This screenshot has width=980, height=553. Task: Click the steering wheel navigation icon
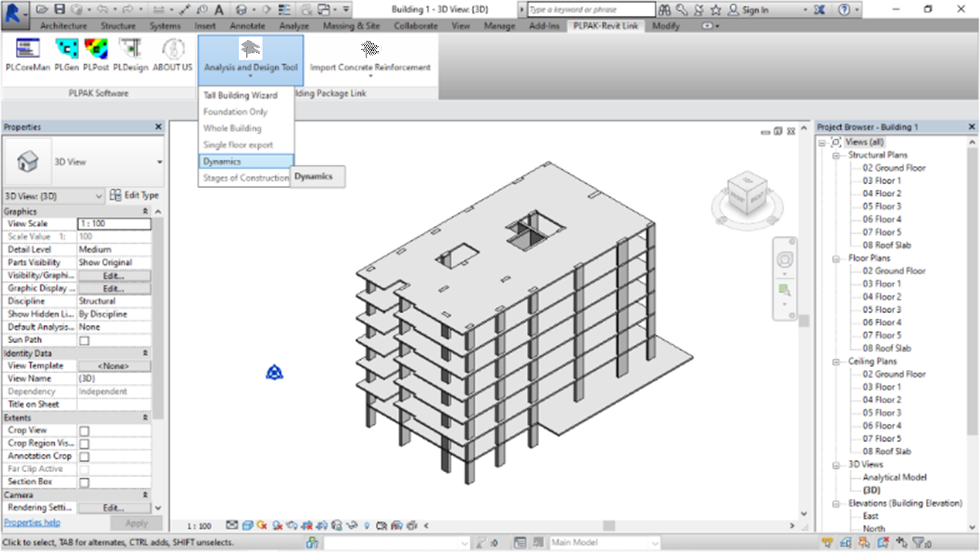point(785,259)
